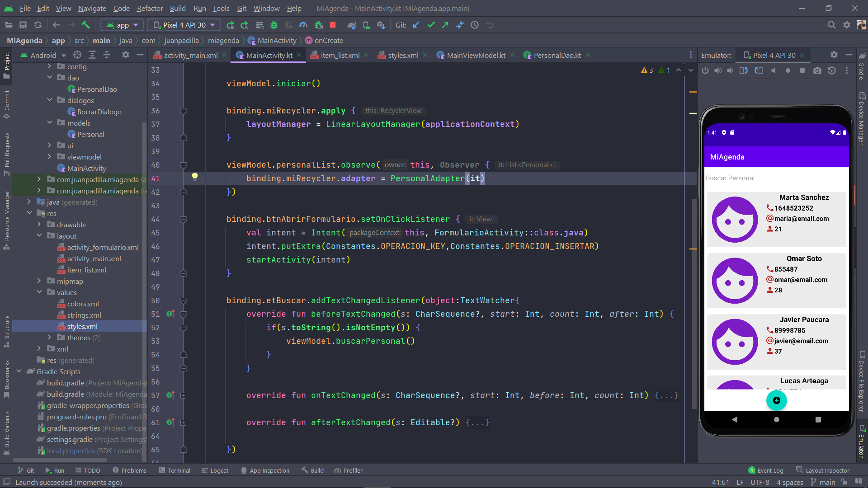The width and height of the screenshot is (868, 488).
Task: Open the Refactor menu
Action: (149, 8)
